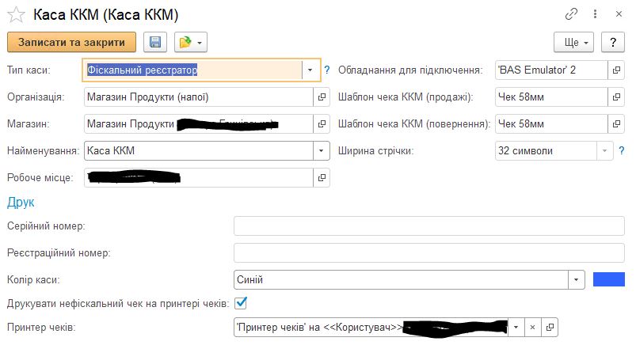Open Шаблон чека ККМ (повернення) icon
Screen dimensions: 636x364
[616, 124]
